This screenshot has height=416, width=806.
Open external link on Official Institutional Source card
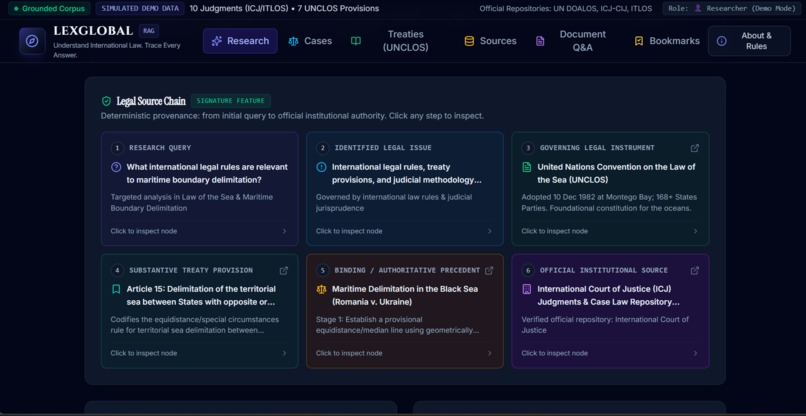tap(694, 270)
